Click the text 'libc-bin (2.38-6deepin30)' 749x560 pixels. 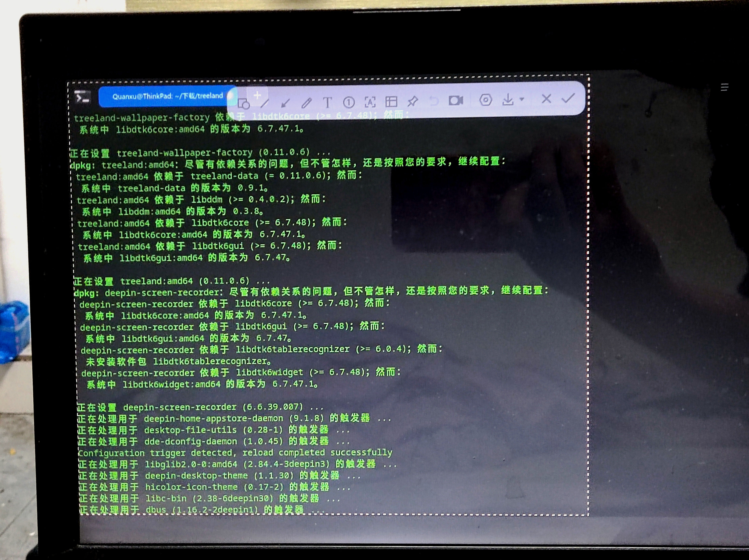209,499
